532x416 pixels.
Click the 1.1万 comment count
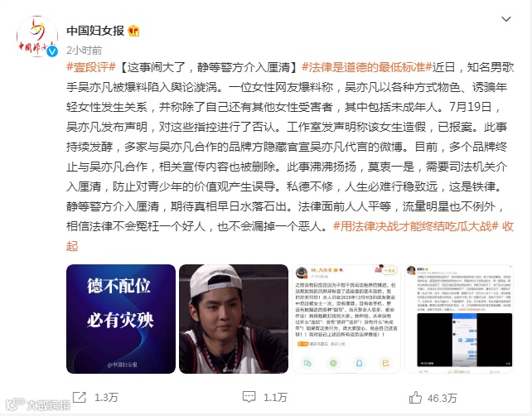(x=275, y=397)
